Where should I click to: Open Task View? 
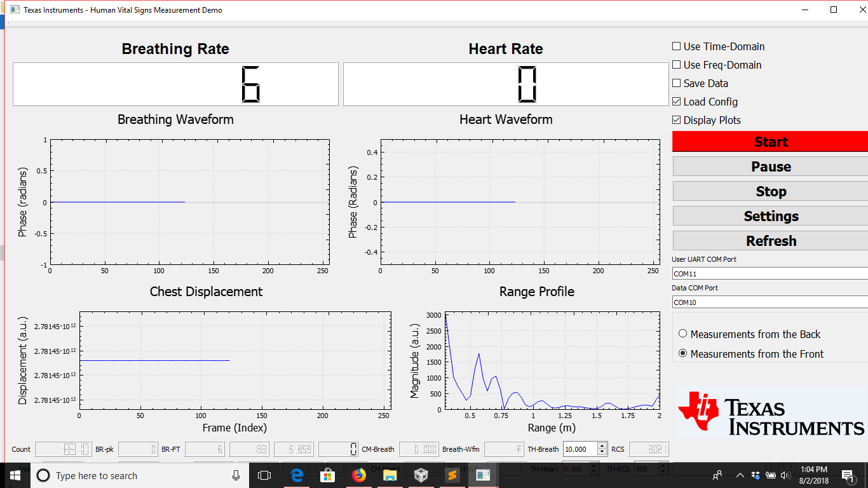pyautogui.click(x=264, y=475)
